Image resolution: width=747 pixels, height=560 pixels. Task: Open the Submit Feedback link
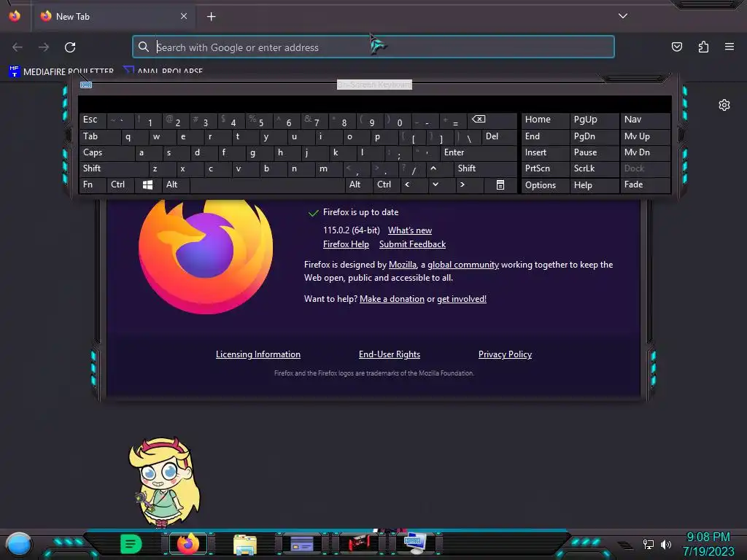(413, 244)
